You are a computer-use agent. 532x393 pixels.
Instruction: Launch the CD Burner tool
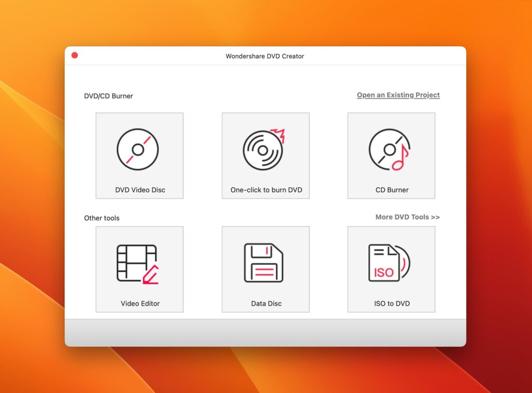tap(391, 155)
